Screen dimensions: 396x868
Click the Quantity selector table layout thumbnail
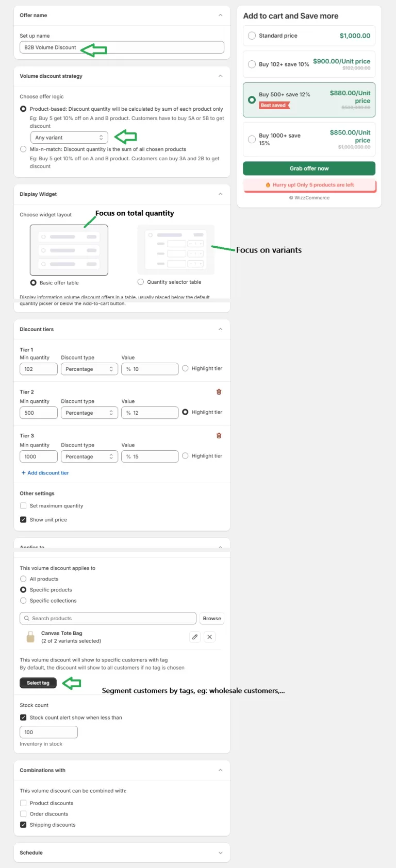(x=176, y=250)
